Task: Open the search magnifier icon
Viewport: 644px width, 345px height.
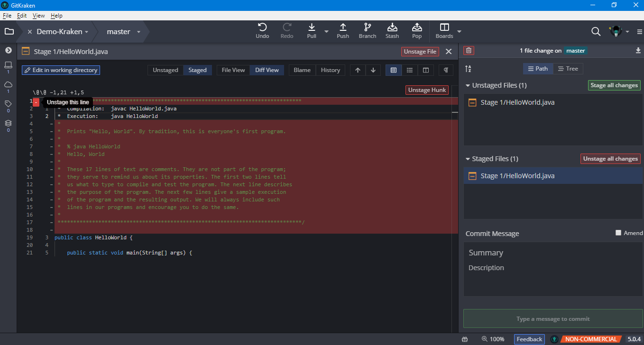Action: click(x=596, y=32)
